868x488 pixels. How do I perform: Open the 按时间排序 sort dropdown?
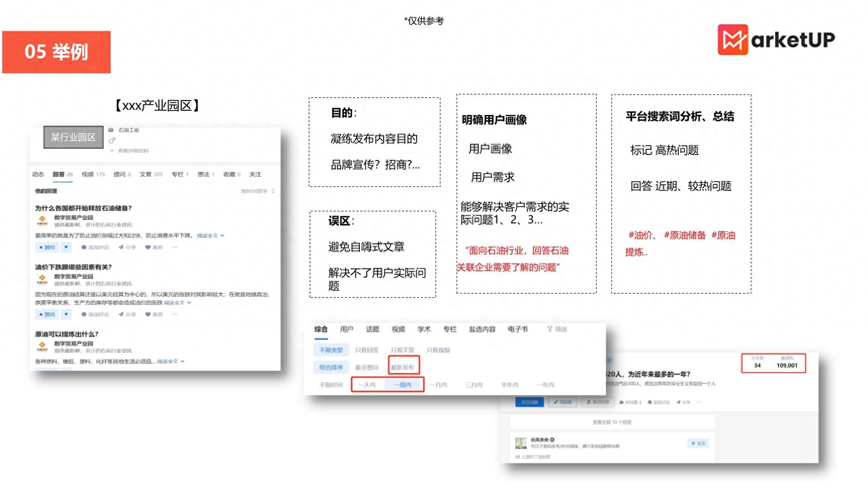258,191
